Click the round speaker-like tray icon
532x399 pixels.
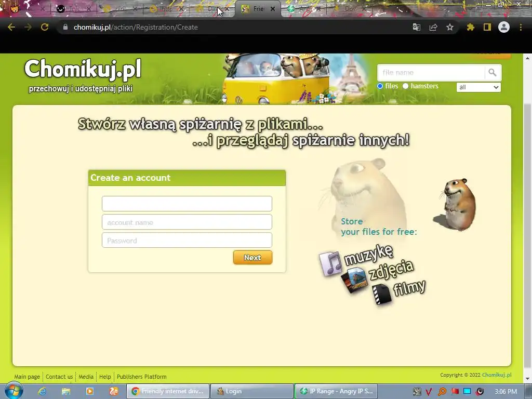480,392
